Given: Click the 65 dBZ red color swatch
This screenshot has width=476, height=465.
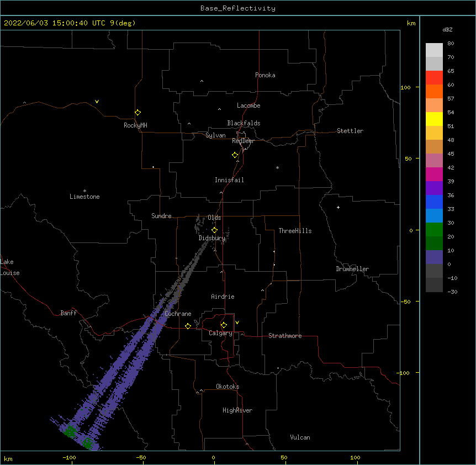Looking at the screenshot, I should 434,77.
